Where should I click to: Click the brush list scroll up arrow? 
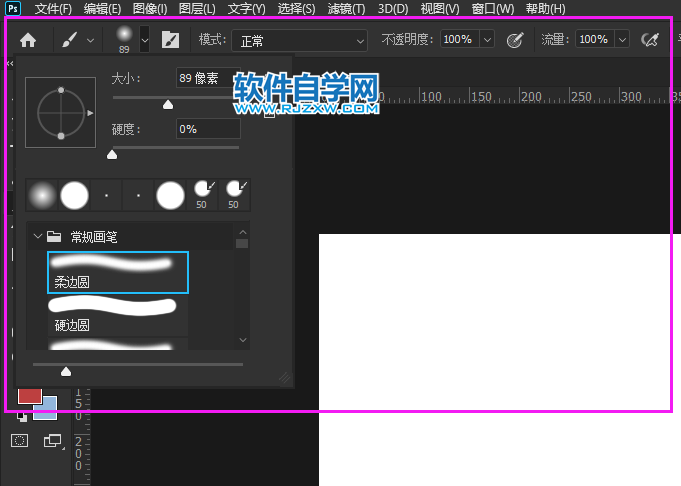(x=243, y=232)
